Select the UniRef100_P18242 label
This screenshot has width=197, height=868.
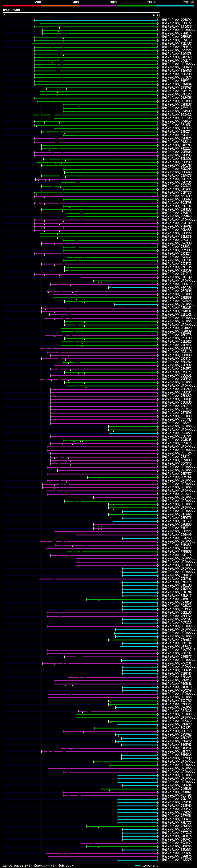(x=177, y=422)
